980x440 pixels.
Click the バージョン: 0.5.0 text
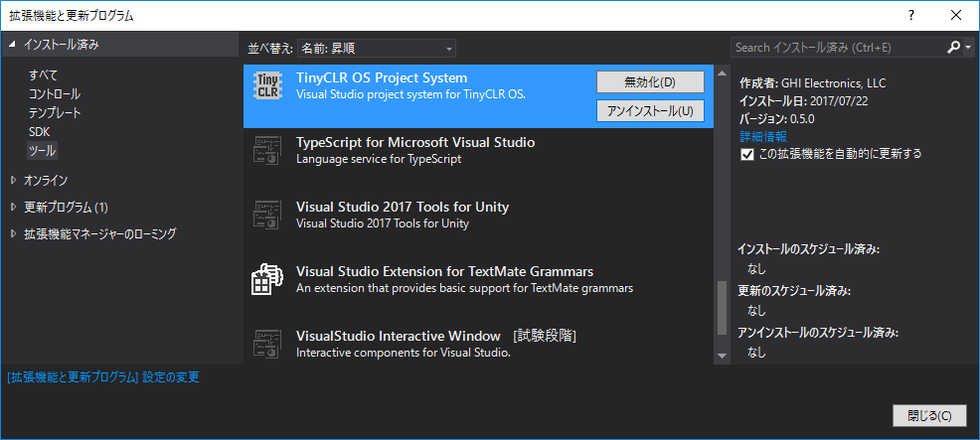tap(777, 119)
